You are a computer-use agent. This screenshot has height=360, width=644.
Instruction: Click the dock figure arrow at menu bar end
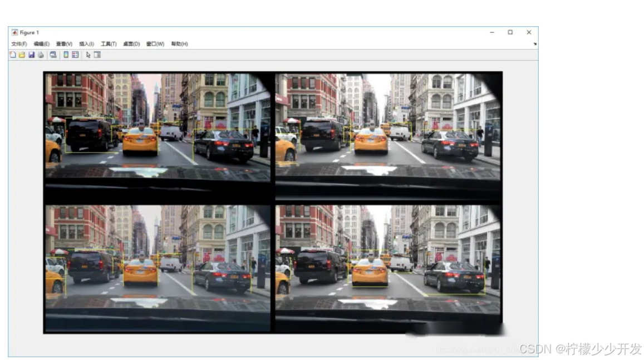point(535,44)
